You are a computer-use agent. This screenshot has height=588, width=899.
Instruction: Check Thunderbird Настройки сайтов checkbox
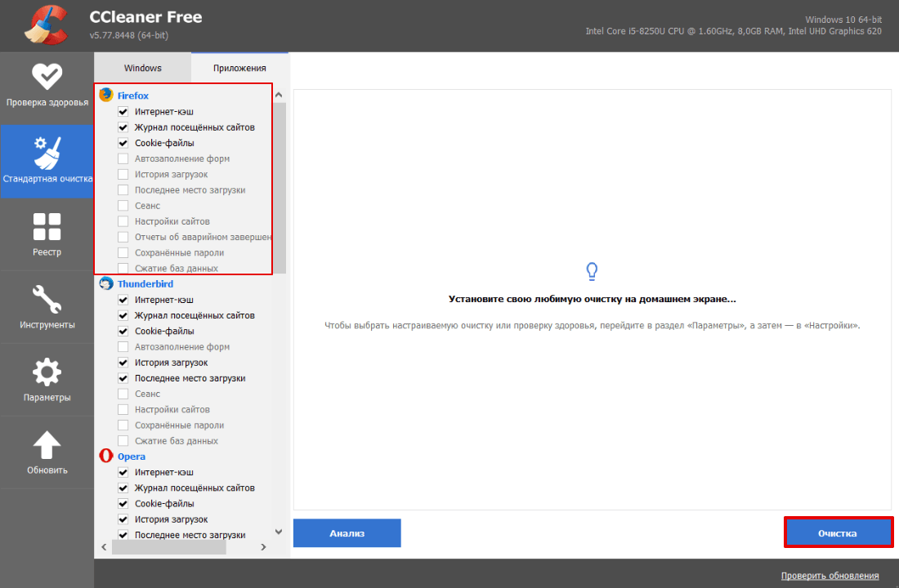[123, 409]
